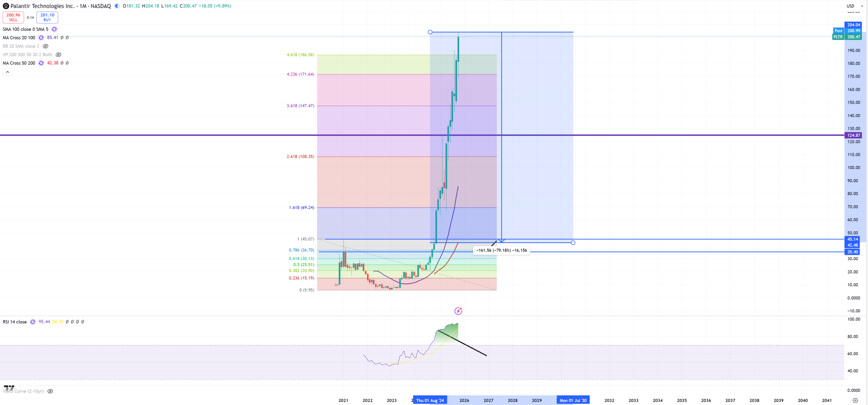Screen dimensions: 868x405
Task: Click the MA Cross 20 100 refresh icon
Action: click(41, 38)
